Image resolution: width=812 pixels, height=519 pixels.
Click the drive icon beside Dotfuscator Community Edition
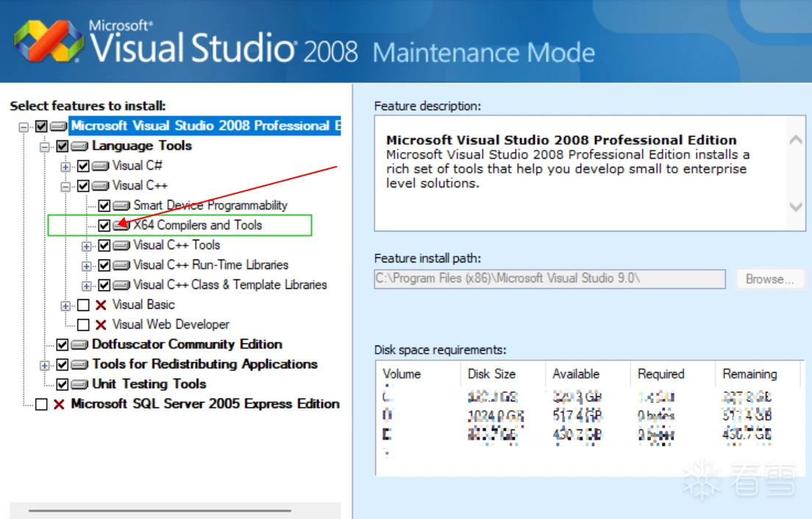click(79, 345)
